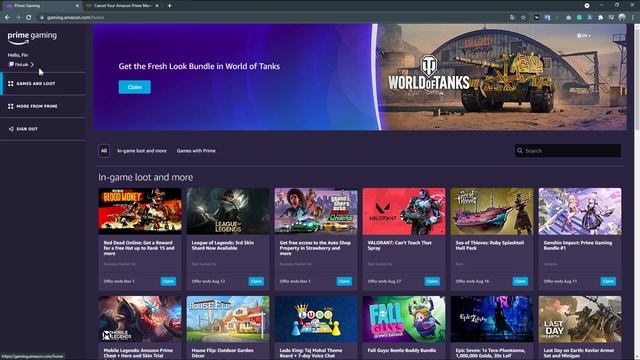Click the Search input field
640x360 pixels.
coord(568,151)
